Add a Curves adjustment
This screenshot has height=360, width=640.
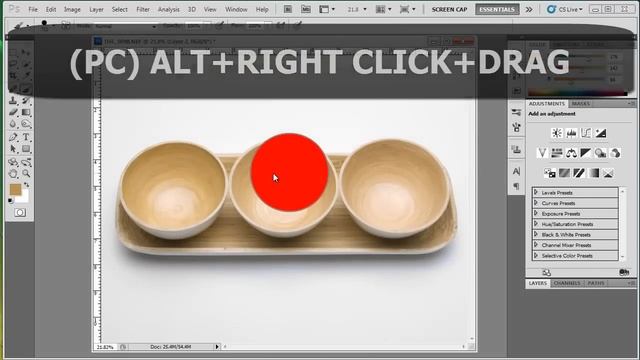click(x=586, y=133)
